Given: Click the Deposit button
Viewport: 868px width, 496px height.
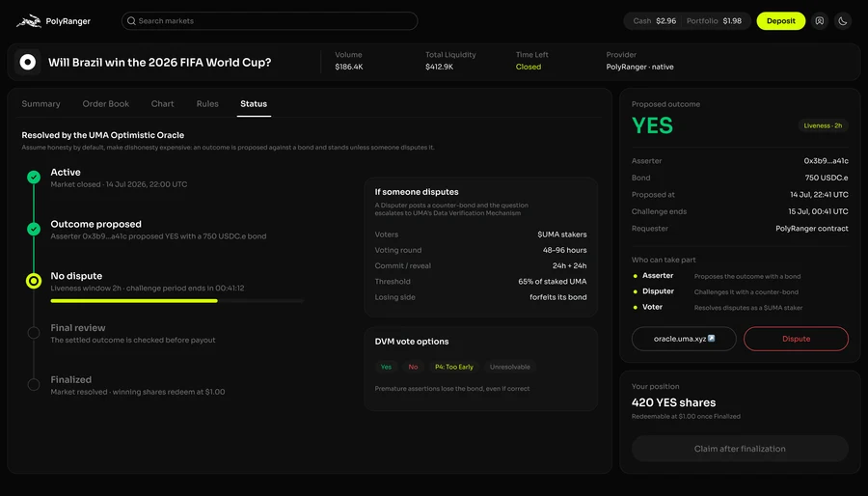Looking at the screenshot, I should [x=780, y=21].
